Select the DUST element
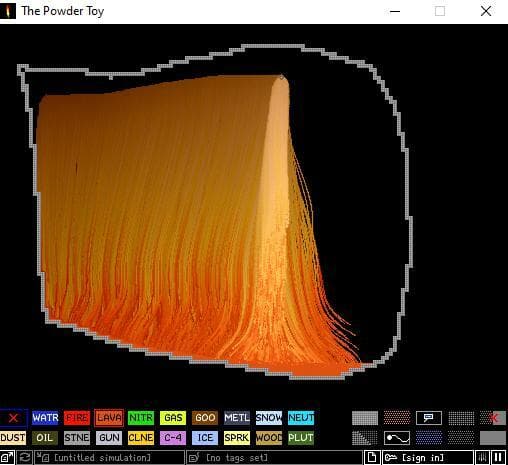This screenshot has width=508, height=465. coord(13,438)
